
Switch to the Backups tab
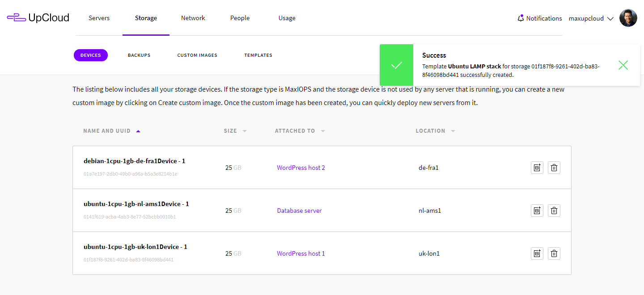pos(139,55)
